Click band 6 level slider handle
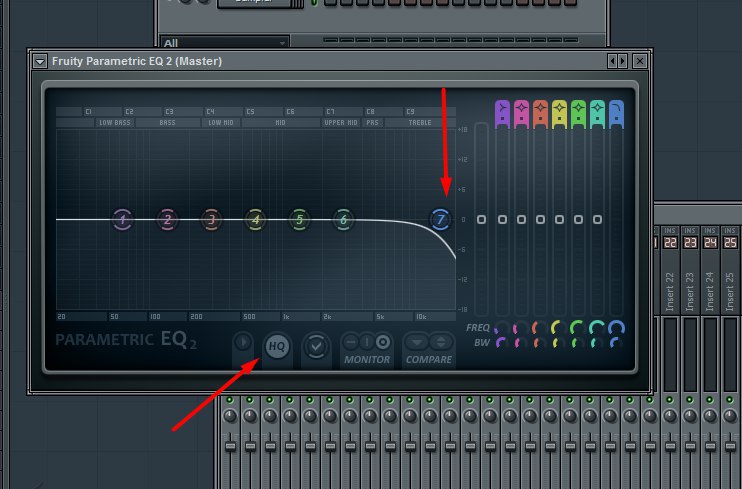 click(x=597, y=220)
